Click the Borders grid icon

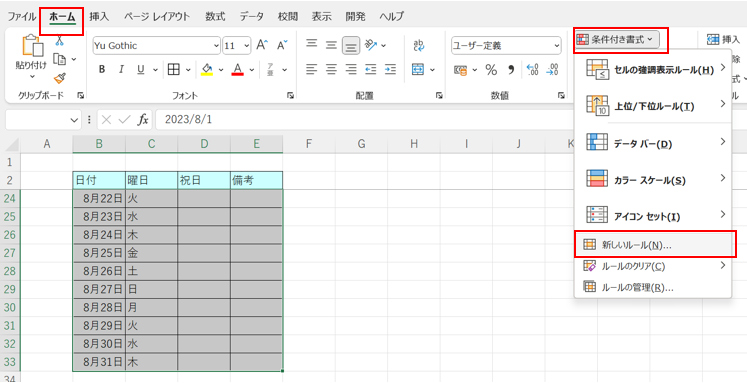pos(174,70)
